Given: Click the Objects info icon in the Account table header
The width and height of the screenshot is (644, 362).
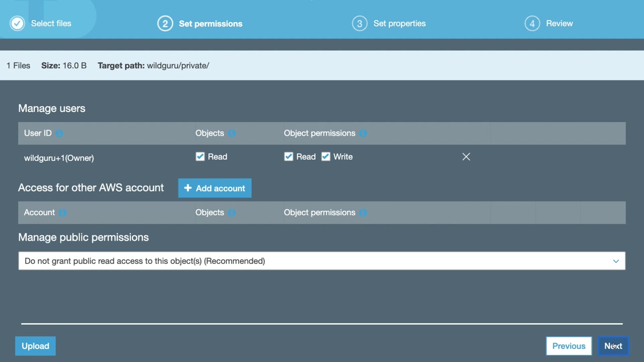Looking at the screenshot, I should tap(231, 213).
